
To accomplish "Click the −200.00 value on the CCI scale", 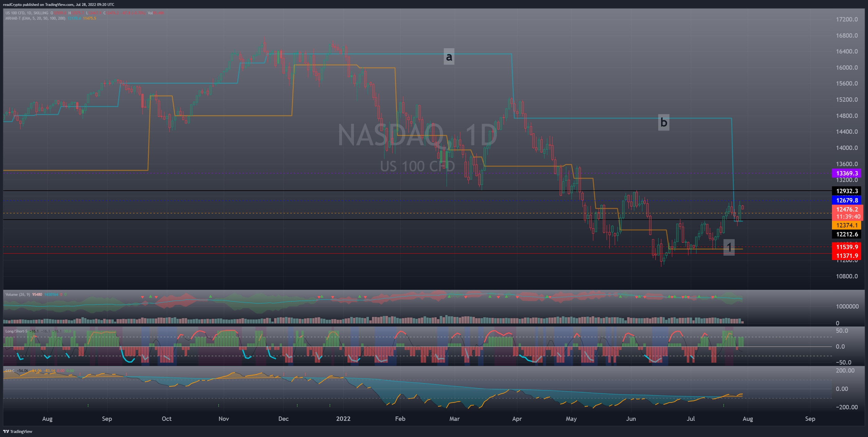I will 847,407.
